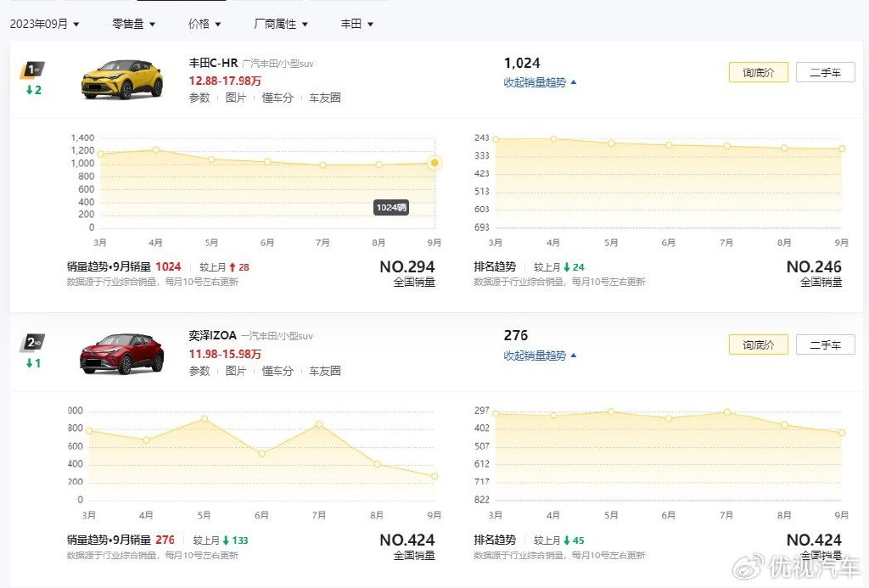
Task: Click the 7月 point on IZOA ranking chart
Action: tap(726, 412)
